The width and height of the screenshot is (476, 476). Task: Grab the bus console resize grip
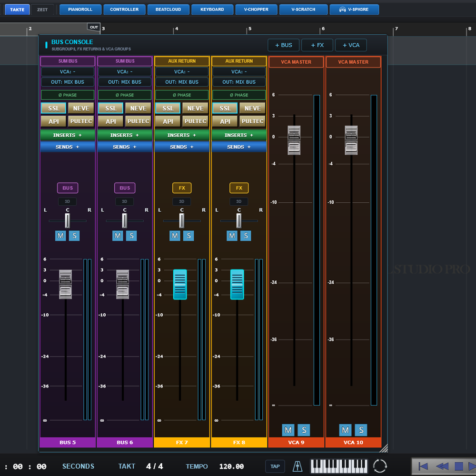(x=384, y=448)
